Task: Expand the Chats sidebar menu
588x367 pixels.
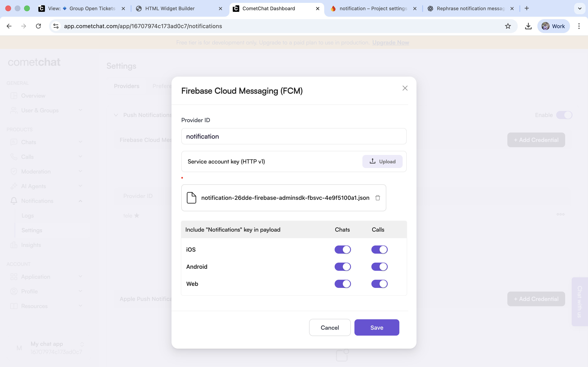Action: pyautogui.click(x=80, y=142)
